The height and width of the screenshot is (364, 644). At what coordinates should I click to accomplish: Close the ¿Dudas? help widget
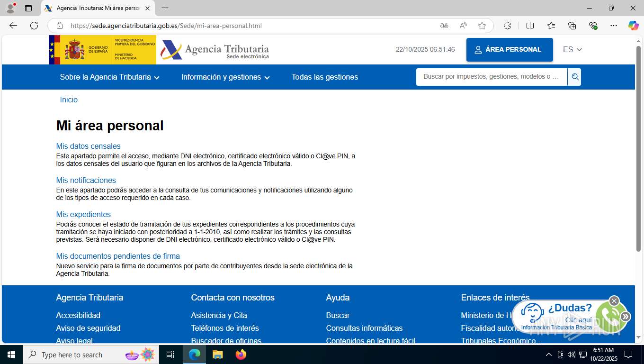[x=614, y=301]
